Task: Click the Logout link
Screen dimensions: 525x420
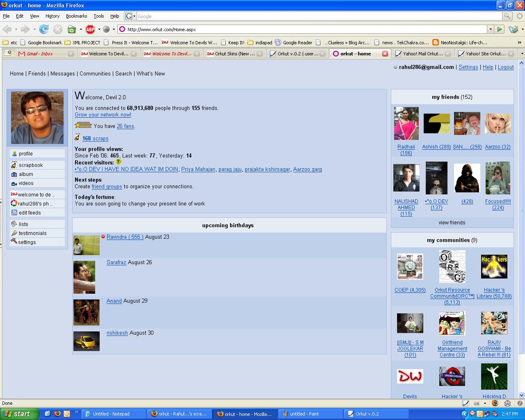Action: 506,67
